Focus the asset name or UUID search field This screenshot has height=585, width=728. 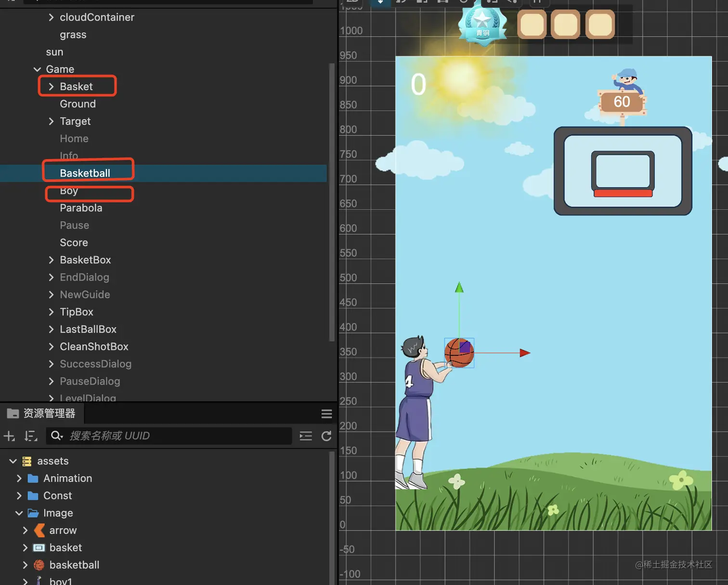pos(169,436)
